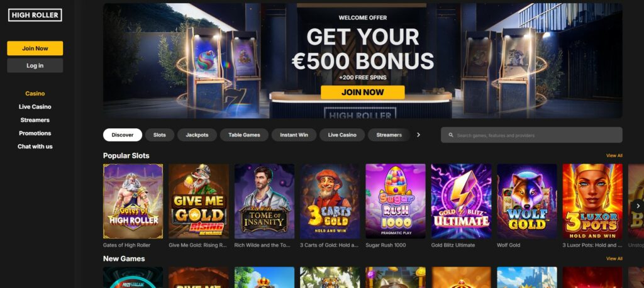Open Live Casino in sidebar
This screenshot has width=644, height=288.
(x=35, y=107)
